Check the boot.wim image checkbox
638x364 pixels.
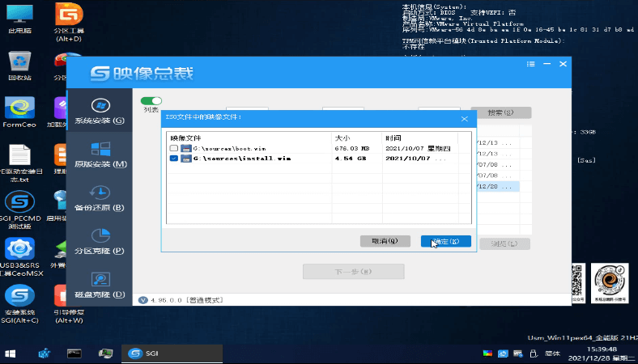coord(174,149)
